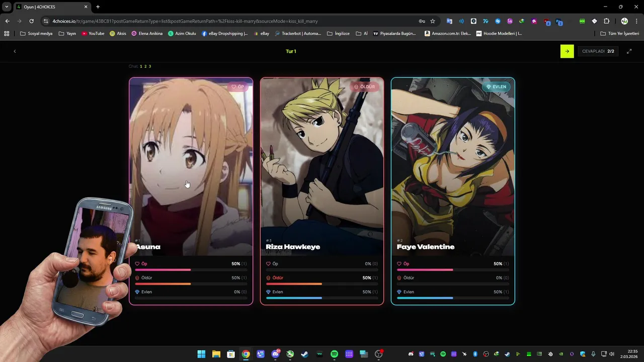Viewport: 644px width, 362px height.
Task: Open the password key icon in address bar
Action: tap(422, 21)
